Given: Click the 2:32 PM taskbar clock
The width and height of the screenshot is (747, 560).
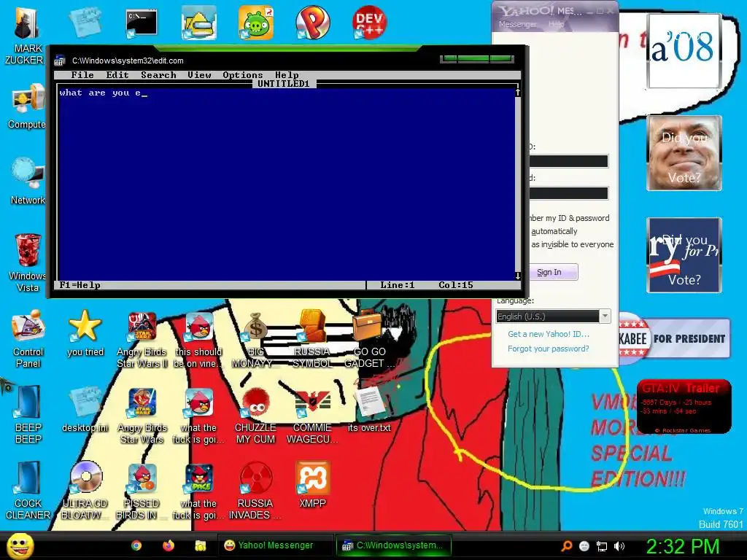Looking at the screenshot, I should pyautogui.click(x=682, y=546).
